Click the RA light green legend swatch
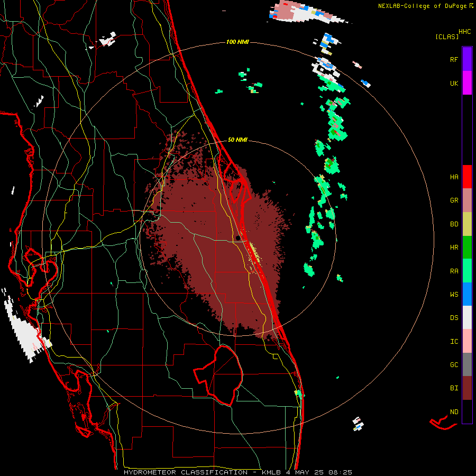Screen dimensions: 476x476 pos(467,271)
